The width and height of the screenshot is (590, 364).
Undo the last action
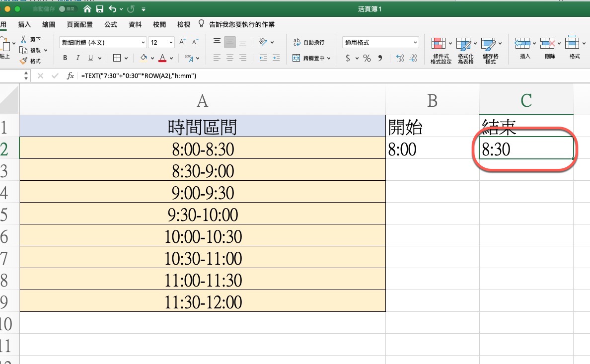click(x=113, y=9)
